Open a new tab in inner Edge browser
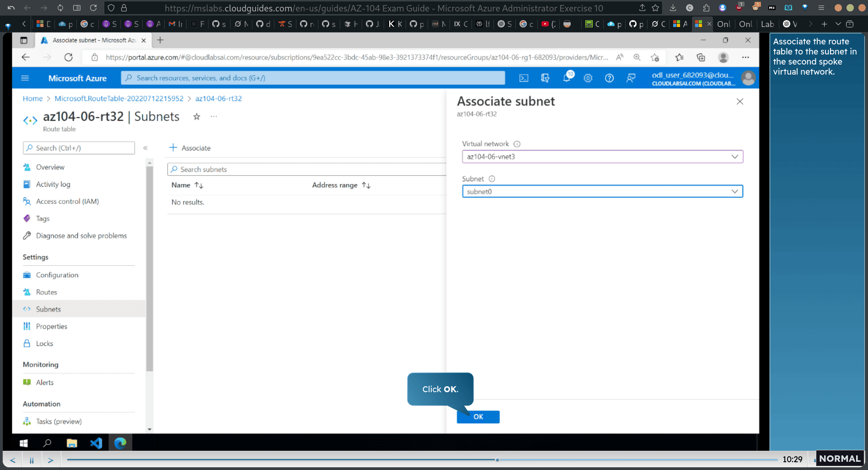868x470 pixels. [160, 40]
